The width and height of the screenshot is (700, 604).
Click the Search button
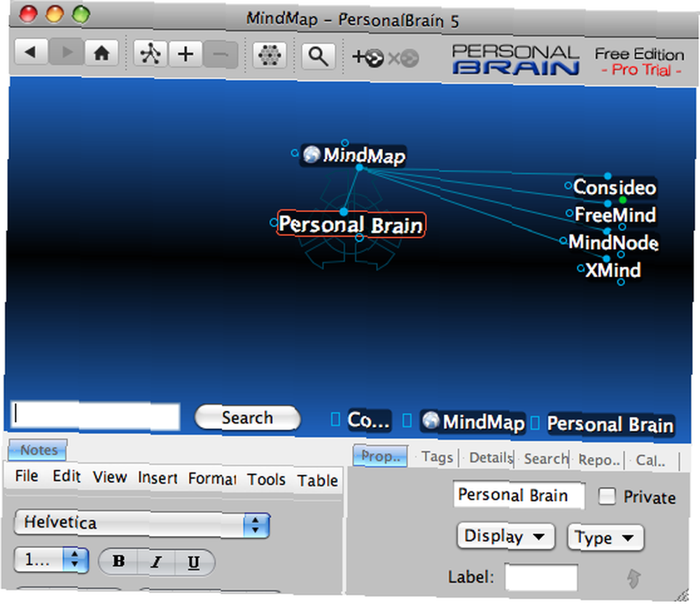tap(247, 418)
